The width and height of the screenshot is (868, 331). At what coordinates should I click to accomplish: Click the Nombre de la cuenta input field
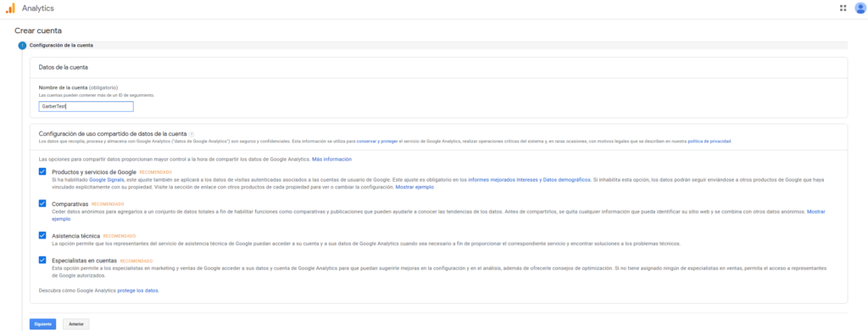[86, 106]
